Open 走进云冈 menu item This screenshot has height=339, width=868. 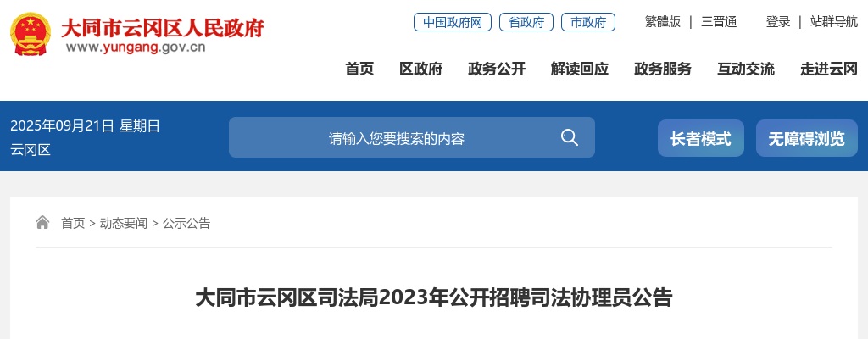click(829, 69)
